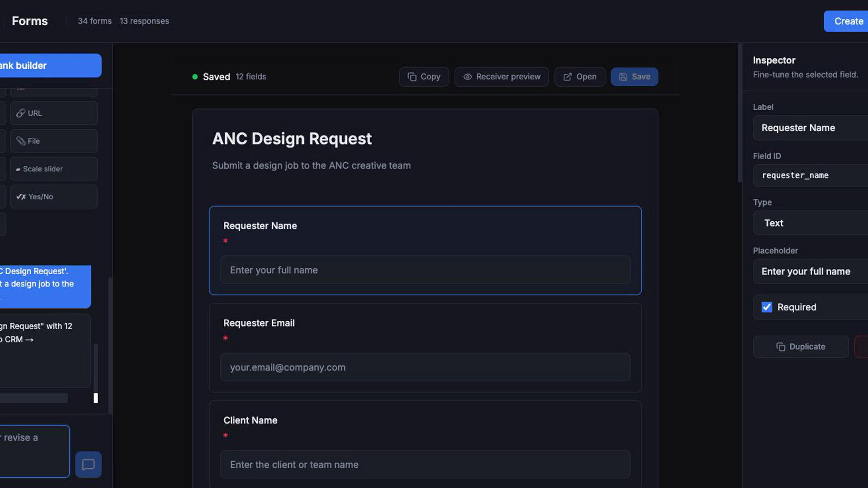This screenshot has height=488, width=868.
Task: Click the floppy disk icon in Save
Action: (623, 77)
